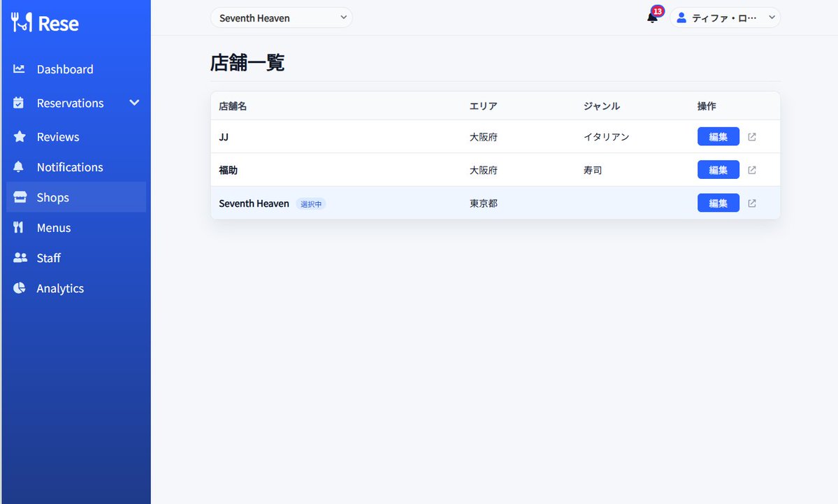Click the 店舗一覧 page heading
This screenshot has height=504, width=838.
point(247,62)
